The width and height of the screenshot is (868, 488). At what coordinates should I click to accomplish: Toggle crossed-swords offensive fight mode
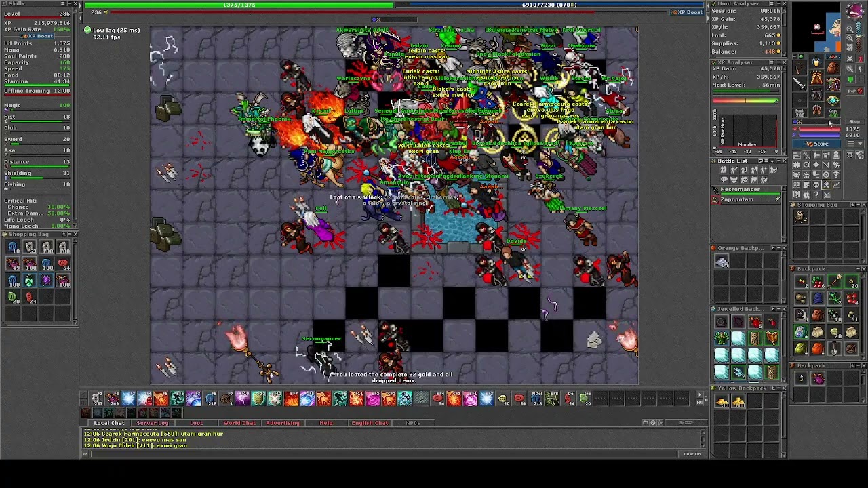(850, 59)
